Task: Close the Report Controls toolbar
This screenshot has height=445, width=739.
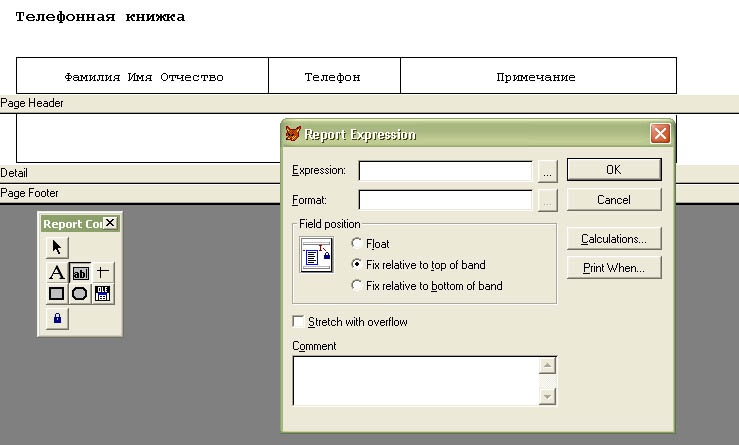Action: [x=110, y=223]
